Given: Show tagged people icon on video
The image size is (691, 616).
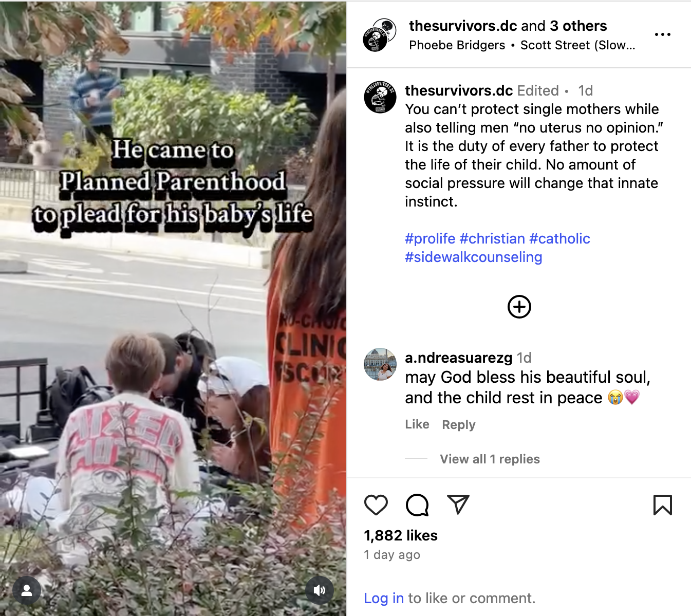Looking at the screenshot, I should 27,590.
